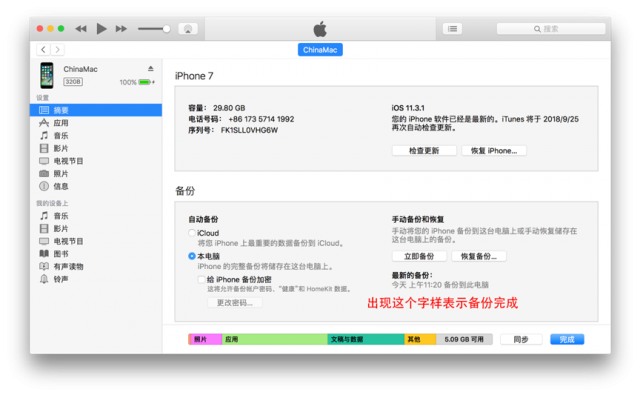Click the 恢复备份... button
Viewport: 640px width, 395px height.
[x=479, y=256]
